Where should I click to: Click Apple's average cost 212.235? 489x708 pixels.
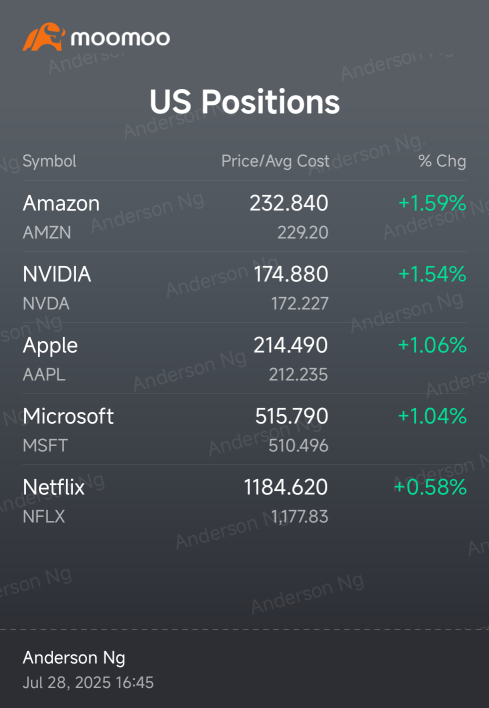pos(298,374)
